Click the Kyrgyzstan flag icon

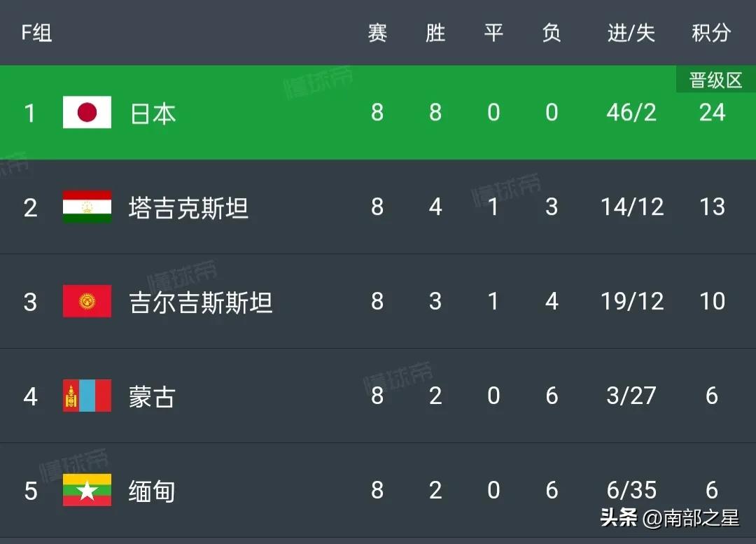[87, 302]
